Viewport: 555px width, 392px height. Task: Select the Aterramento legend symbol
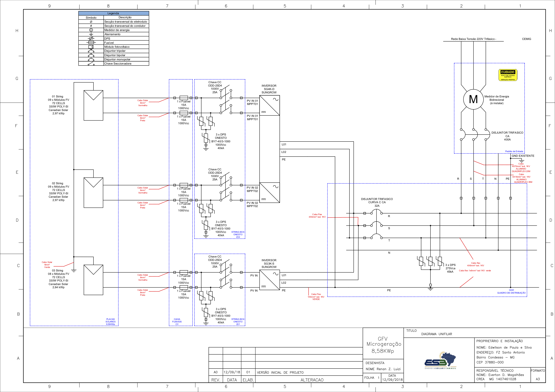pos(91,34)
